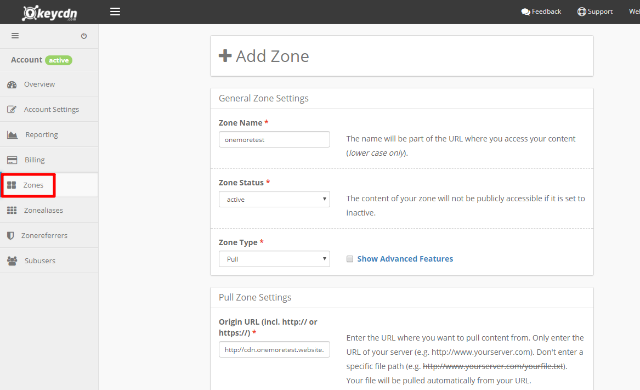This screenshot has height=390, width=640.
Task: Click the Zones grid icon
Action: [x=11, y=185]
